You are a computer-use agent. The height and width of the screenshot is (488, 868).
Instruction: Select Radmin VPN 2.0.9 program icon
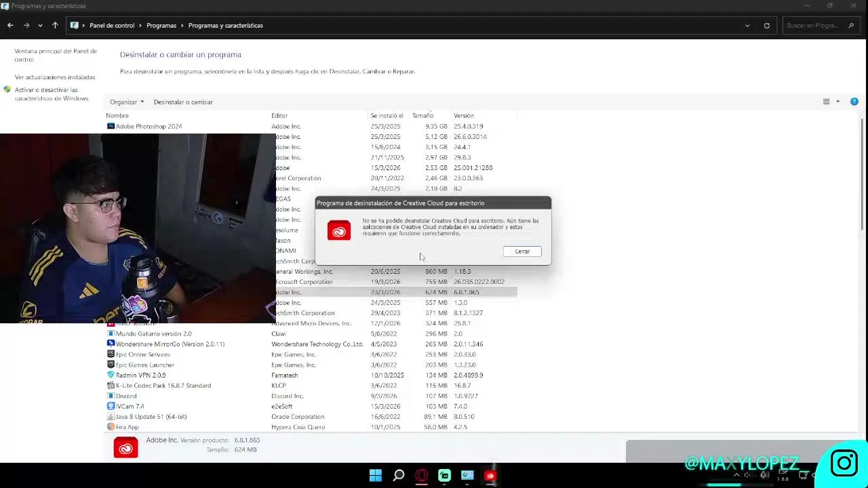click(111, 375)
